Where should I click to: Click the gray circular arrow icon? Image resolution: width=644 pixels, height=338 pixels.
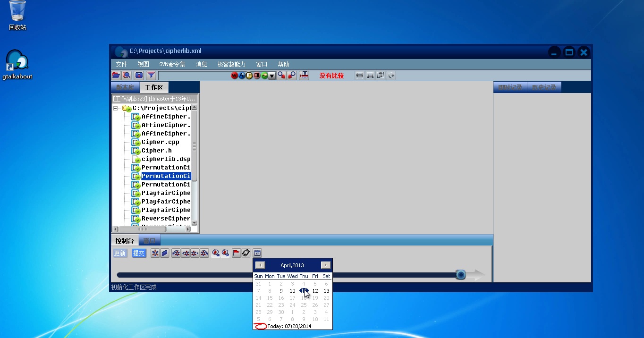point(390,75)
